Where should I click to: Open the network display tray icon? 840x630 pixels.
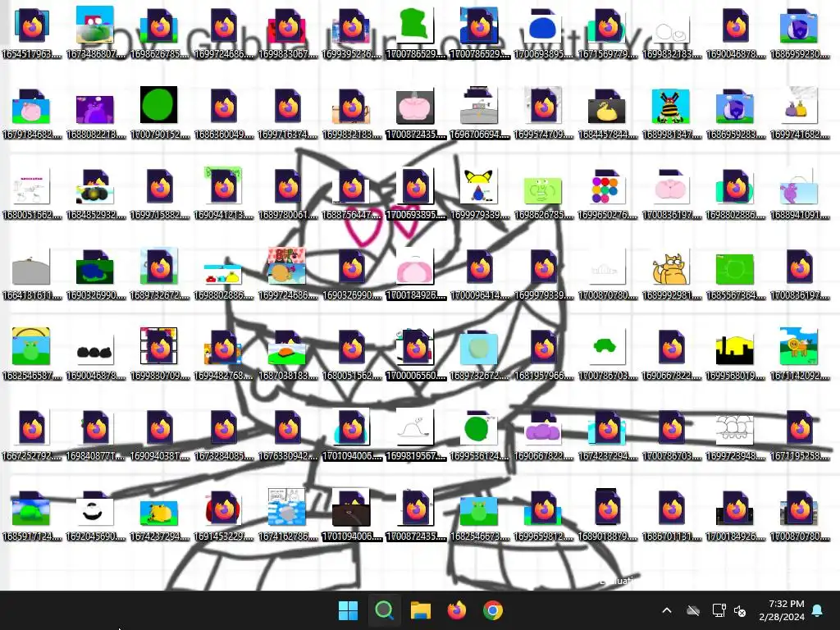(x=719, y=610)
